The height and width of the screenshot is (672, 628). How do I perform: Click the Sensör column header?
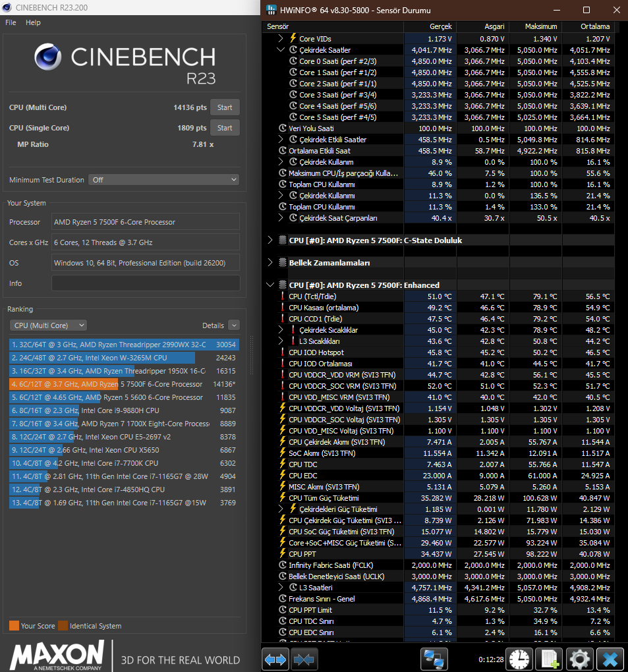[x=333, y=26]
